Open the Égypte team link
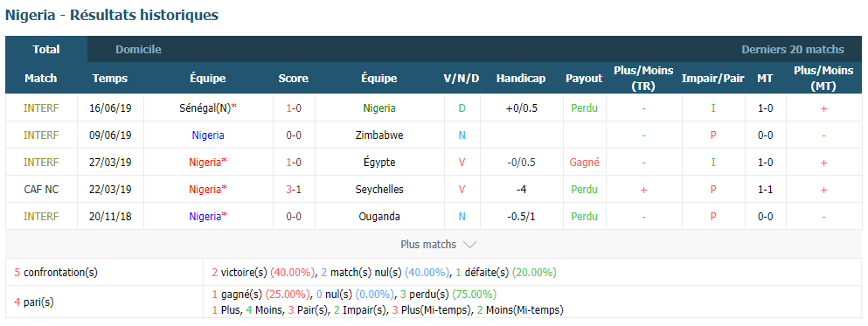 pyautogui.click(x=379, y=163)
